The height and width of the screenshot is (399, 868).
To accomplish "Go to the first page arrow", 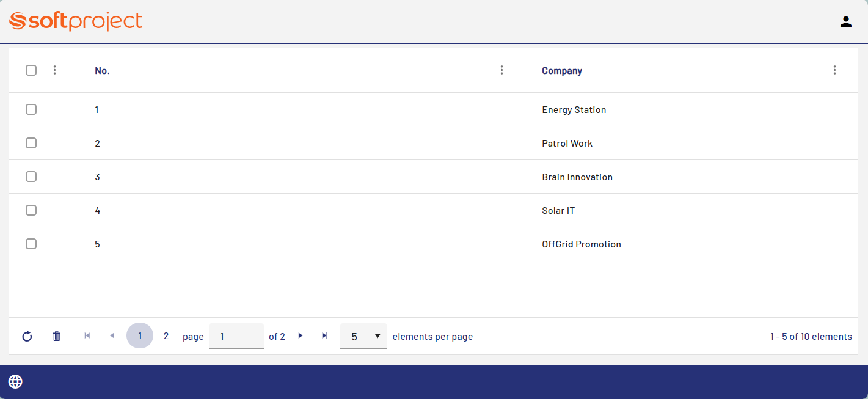I will click(x=87, y=335).
